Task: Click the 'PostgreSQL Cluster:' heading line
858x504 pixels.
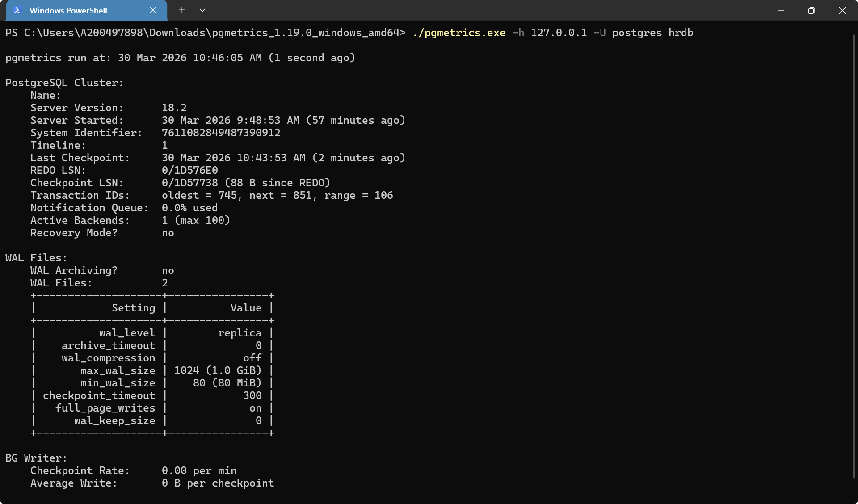Action: click(64, 83)
